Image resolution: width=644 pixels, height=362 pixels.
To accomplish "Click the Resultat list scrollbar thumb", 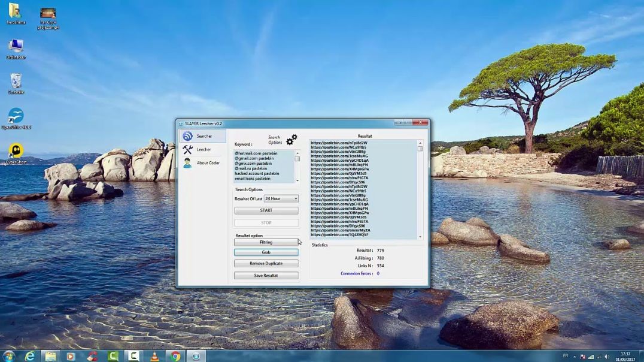I will click(x=420, y=149).
